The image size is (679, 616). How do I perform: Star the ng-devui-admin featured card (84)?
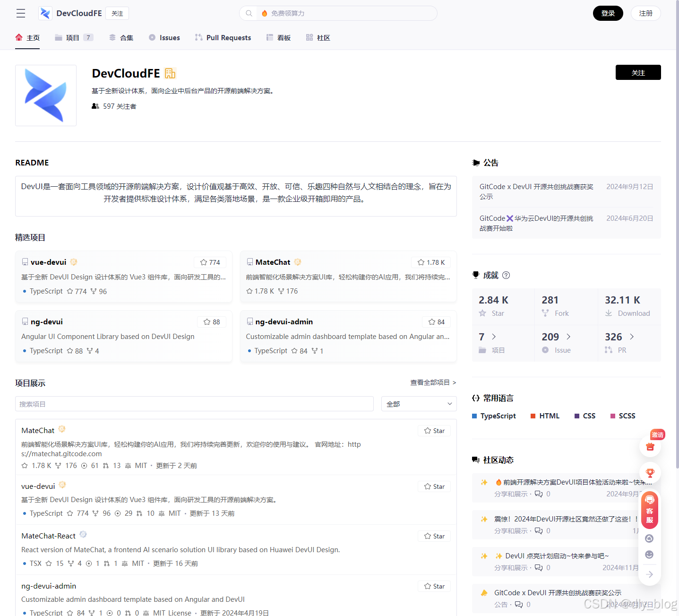pyautogui.click(x=437, y=322)
